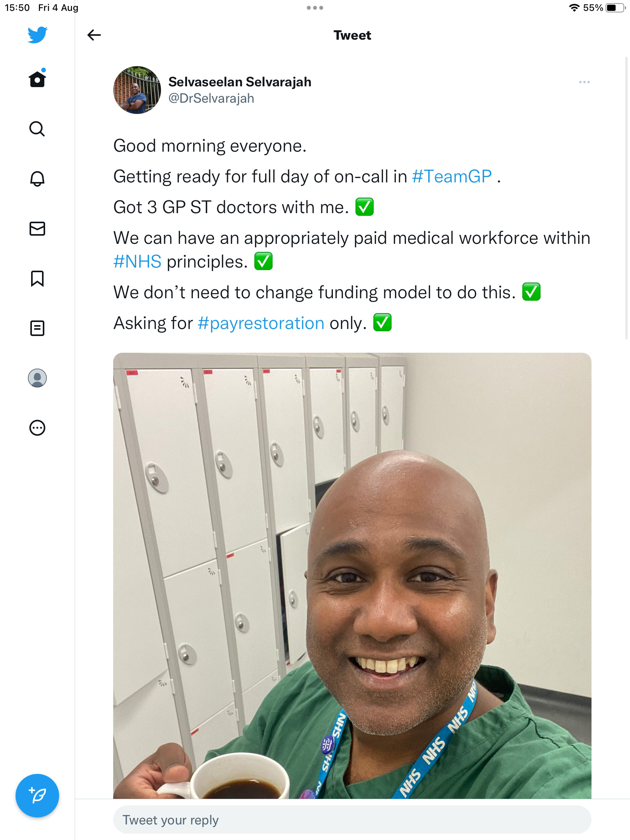
Task: Open the #NHS hashtag link
Action: [x=137, y=262]
